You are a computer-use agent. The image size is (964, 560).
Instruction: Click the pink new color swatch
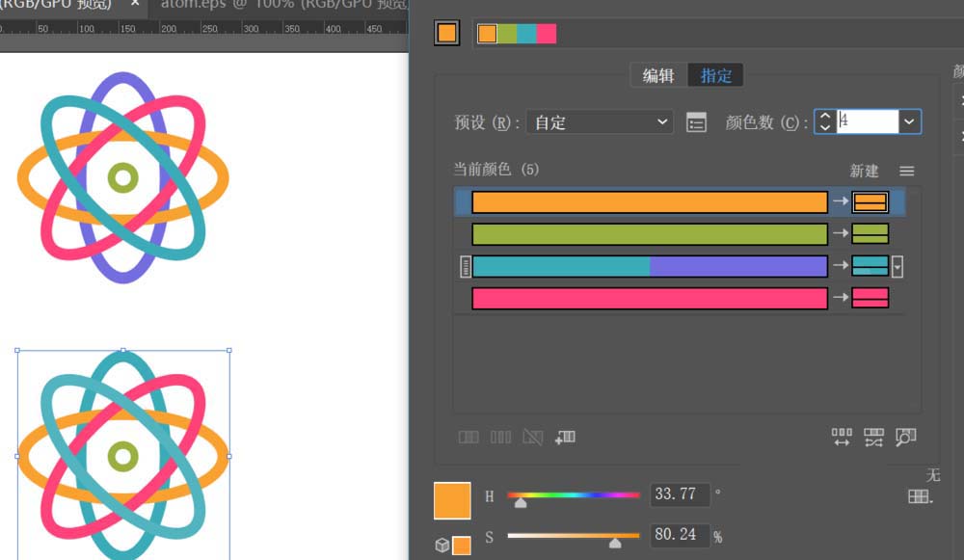point(870,298)
